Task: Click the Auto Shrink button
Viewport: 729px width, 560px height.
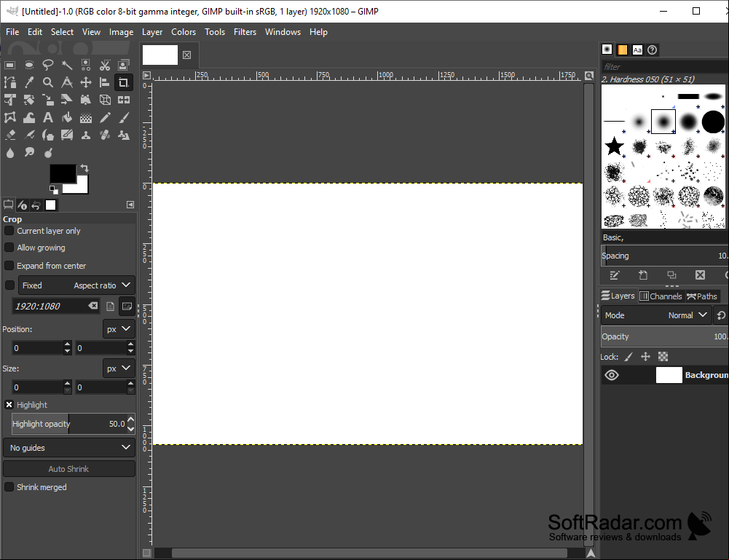Action: pos(69,469)
